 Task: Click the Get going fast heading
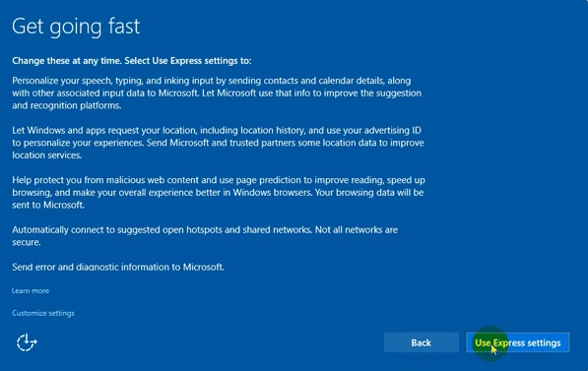76,27
